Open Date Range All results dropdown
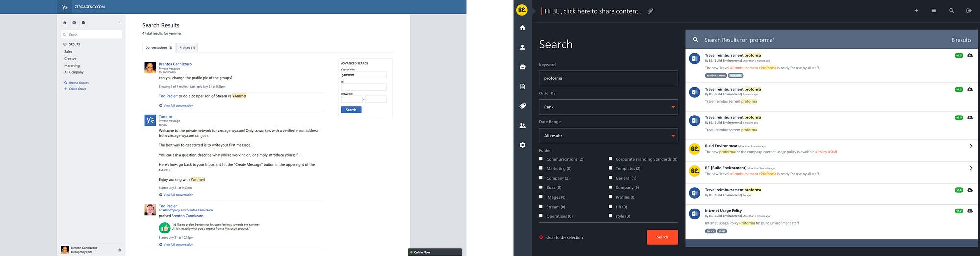980x256 pixels. point(608,136)
